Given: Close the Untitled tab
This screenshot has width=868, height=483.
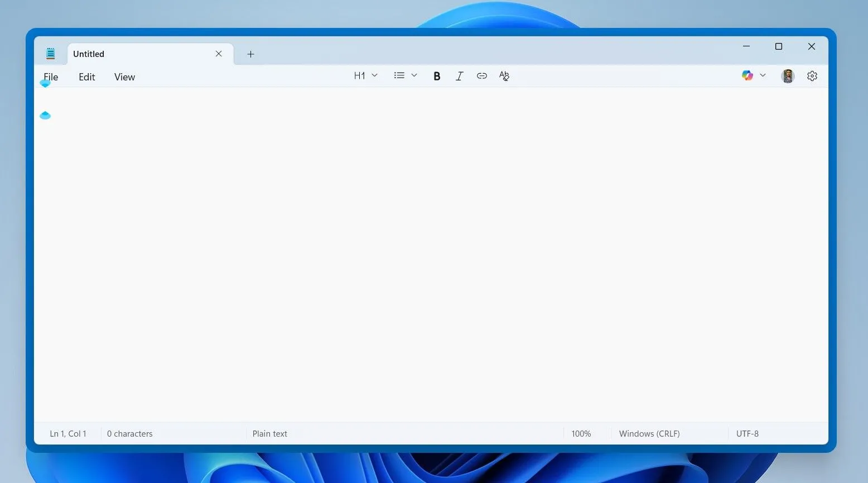Looking at the screenshot, I should click(218, 54).
